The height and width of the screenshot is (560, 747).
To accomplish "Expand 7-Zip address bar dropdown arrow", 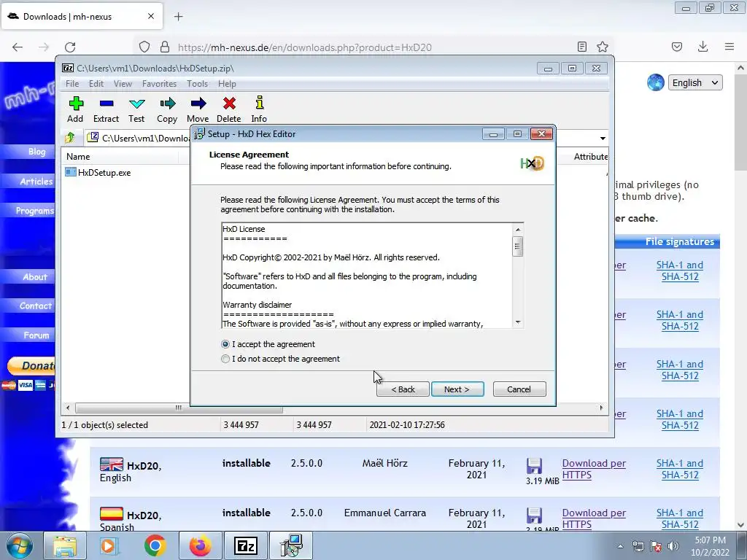I will pyautogui.click(x=603, y=139).
